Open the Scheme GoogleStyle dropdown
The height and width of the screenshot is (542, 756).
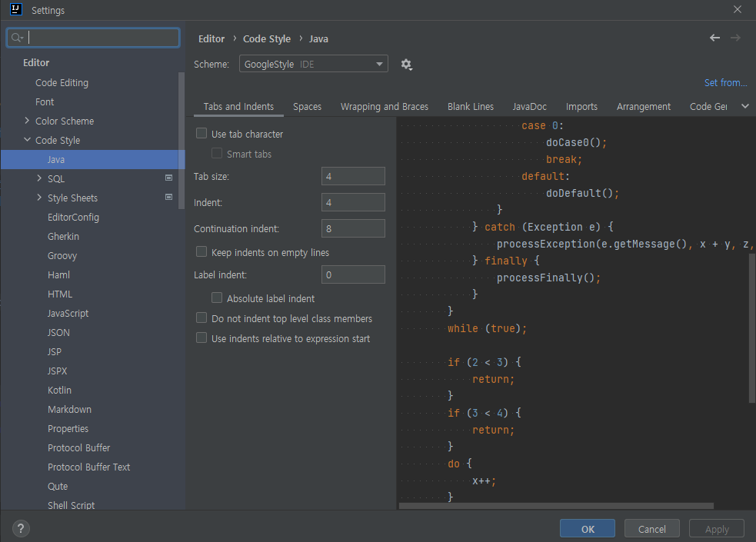tap(313, 64)
